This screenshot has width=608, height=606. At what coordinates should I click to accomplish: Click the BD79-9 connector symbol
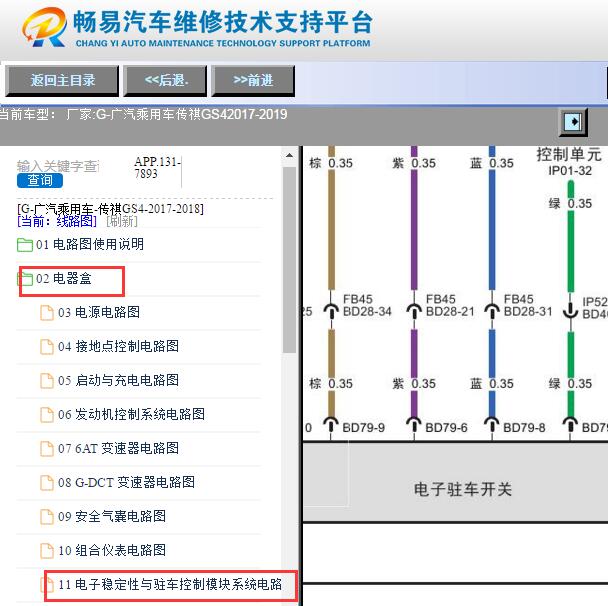331,424
